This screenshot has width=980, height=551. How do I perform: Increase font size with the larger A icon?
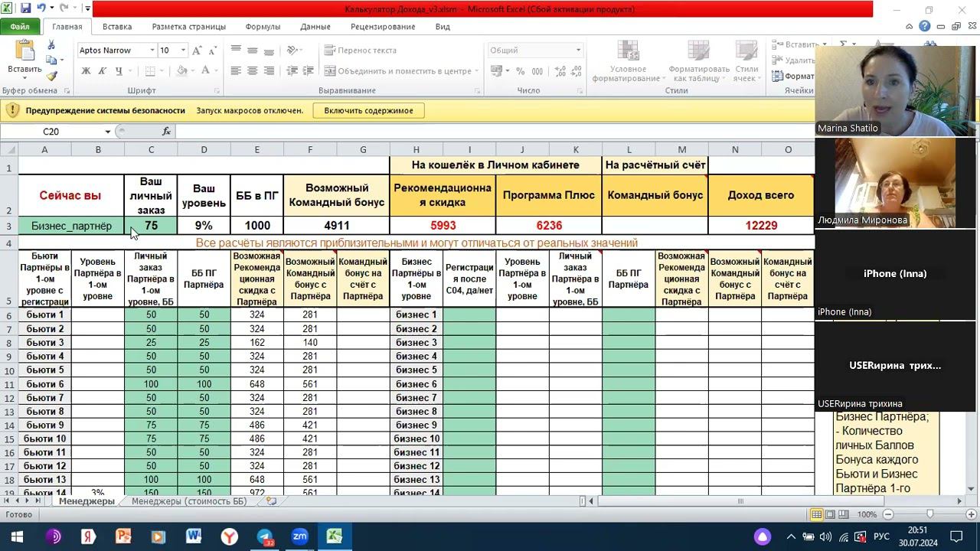(x=197, y=51)
